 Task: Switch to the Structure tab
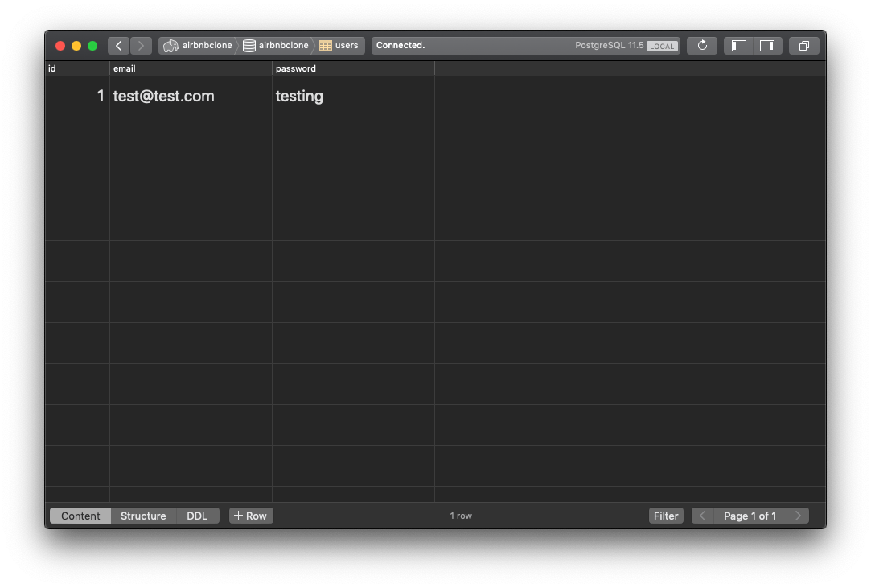tap(143, 516)
